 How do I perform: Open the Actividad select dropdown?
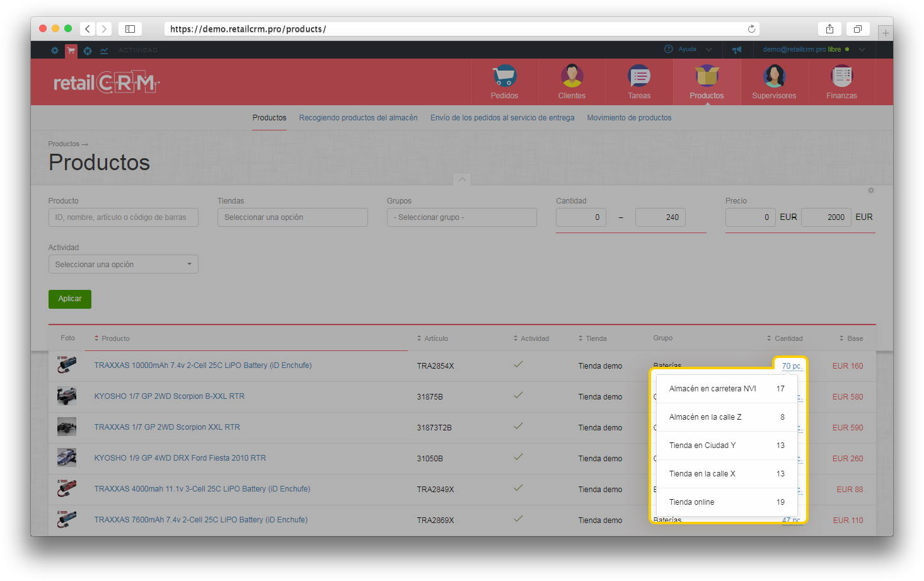coord(124,264)
